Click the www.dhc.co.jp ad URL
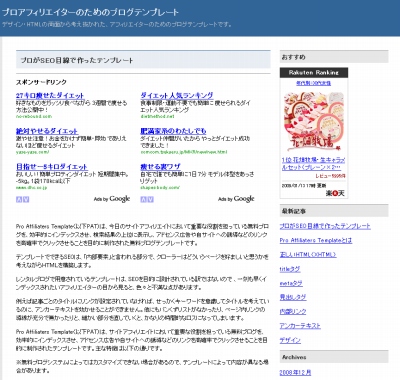400x380 pixels. (31, 188)
